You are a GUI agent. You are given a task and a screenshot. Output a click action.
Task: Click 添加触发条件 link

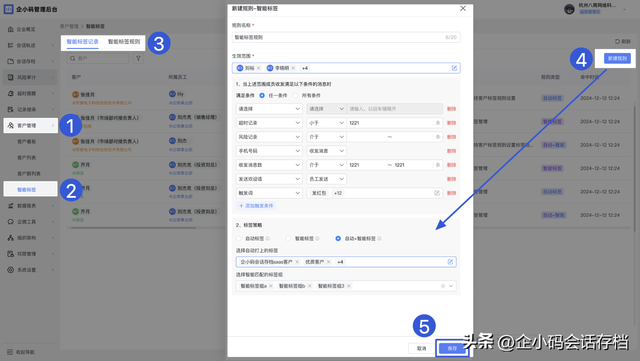tap(256, 206)
